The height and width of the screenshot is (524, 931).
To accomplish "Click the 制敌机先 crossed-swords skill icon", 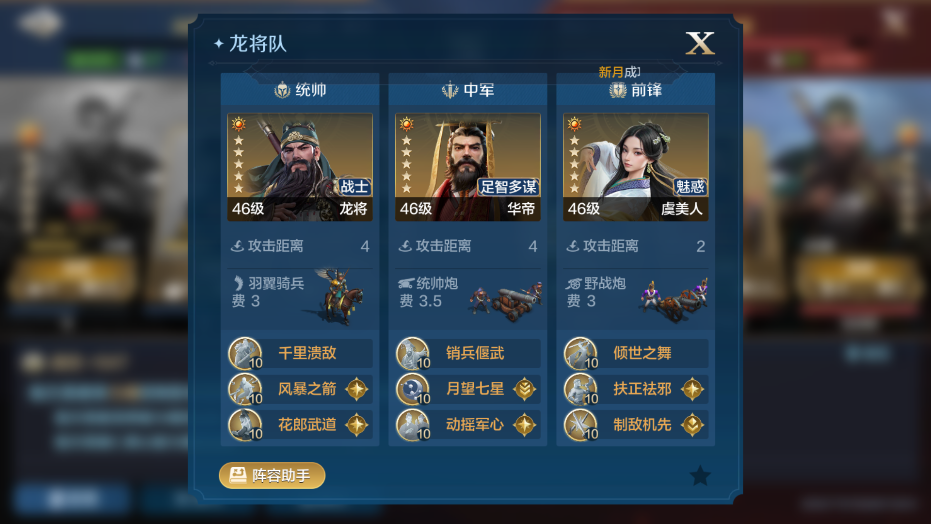I will pos(581,425).
